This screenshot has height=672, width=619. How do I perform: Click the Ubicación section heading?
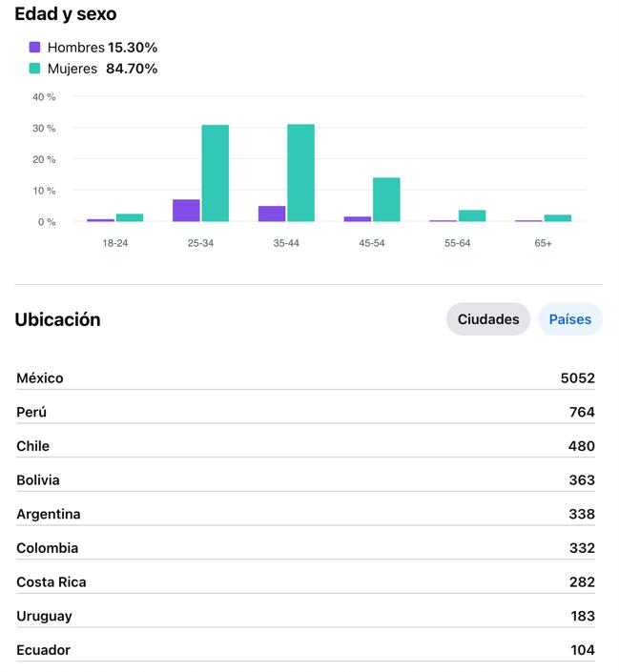(57, 319)
